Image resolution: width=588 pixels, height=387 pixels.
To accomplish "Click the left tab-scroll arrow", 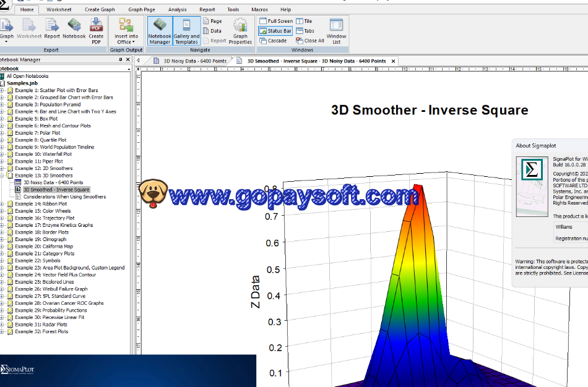I will [139, 61].
